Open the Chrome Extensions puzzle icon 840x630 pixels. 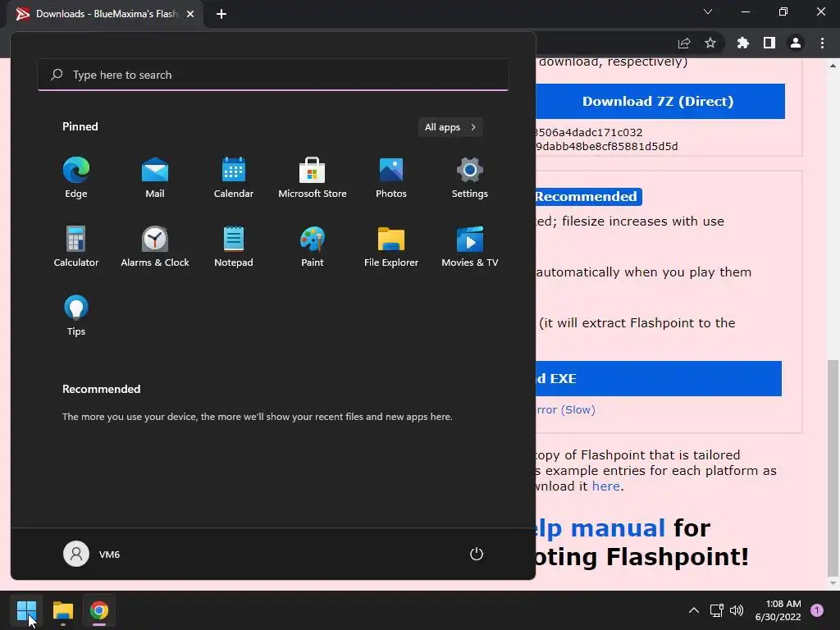pyautogui.click(x=743, y=43)
